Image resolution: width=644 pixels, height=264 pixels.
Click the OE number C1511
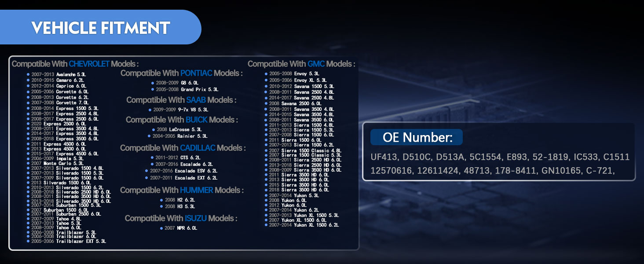coord(616,157)
